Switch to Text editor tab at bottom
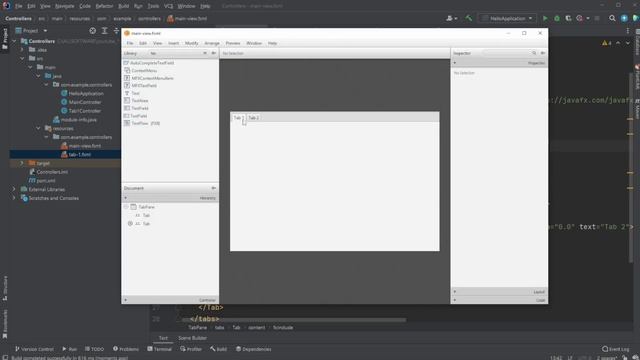This screenshot has height=360, width=640. pyautogui.click(x=163, y=338)
